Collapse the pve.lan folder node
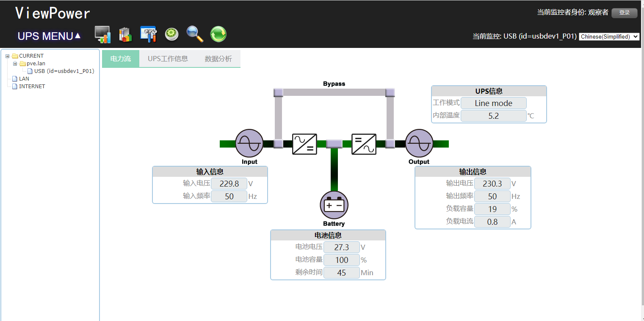The height and width of the screenshot is (321, 644). coord(15,64)
